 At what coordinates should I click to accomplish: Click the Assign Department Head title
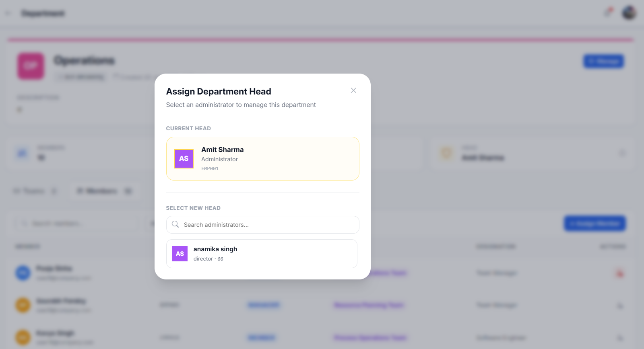point(219,92)
